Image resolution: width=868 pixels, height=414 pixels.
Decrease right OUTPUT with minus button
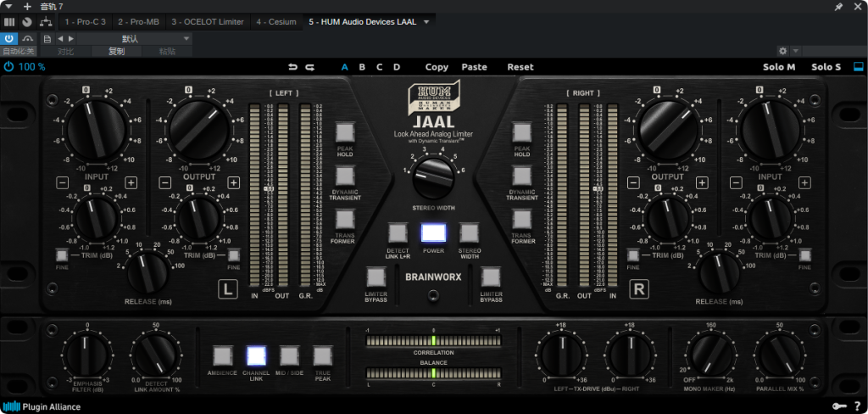[634, 182]
